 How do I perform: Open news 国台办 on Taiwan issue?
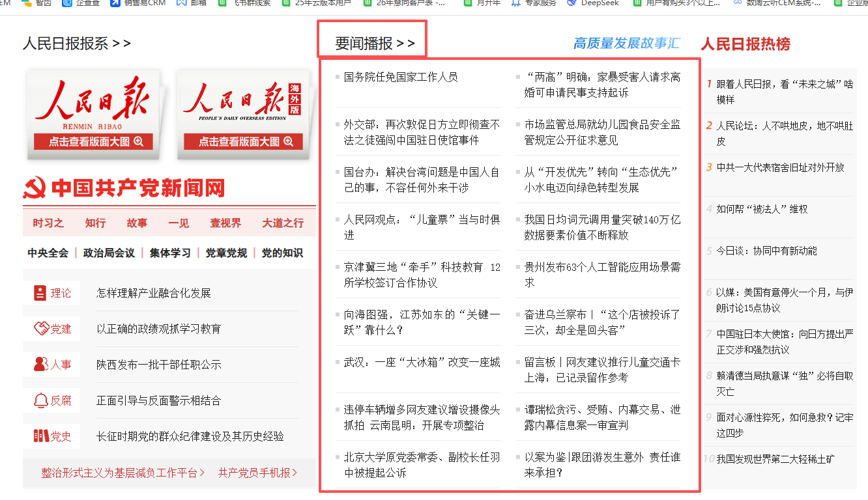[422, 180]
